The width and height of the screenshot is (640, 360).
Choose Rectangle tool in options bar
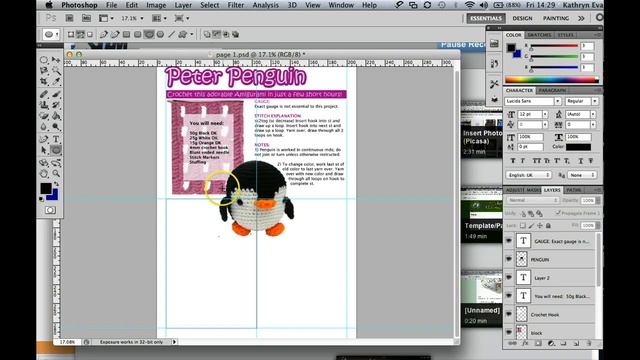click(x=126, y=34)
